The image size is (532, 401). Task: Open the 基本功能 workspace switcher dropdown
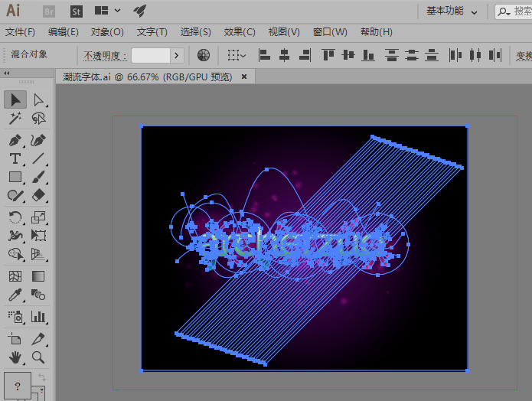click(x=475, y=11)
